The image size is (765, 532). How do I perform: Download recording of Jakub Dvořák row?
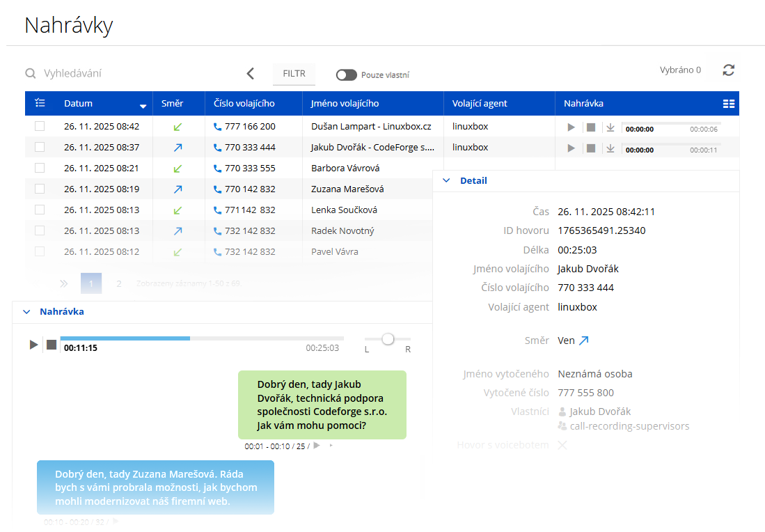tap(610, 148)
